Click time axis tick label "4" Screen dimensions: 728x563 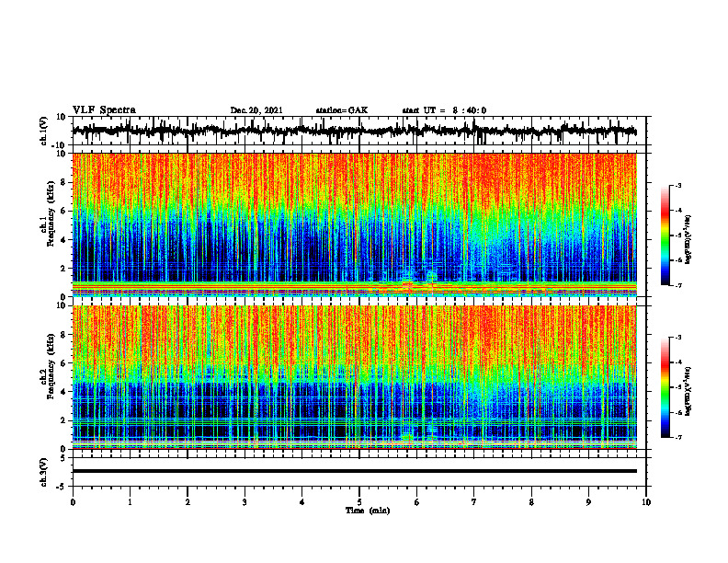pyautogui.click(x=302, y=502)
